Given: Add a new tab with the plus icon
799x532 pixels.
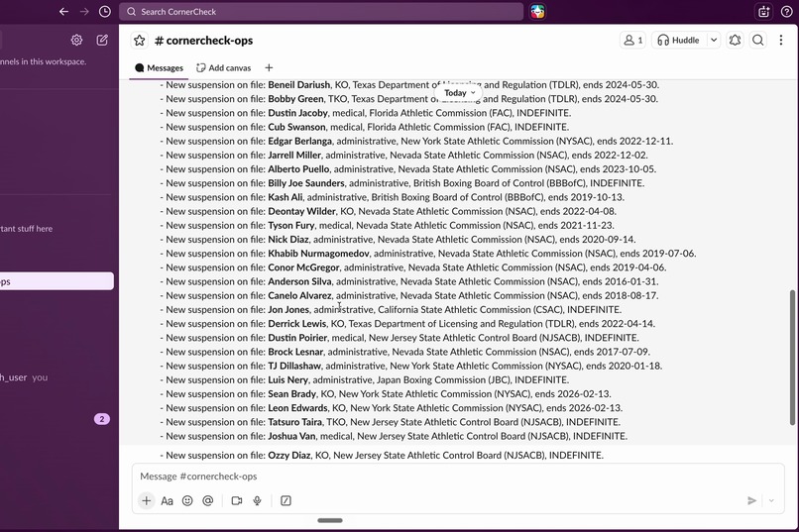Looking at the screenshot, I should [269, 67].
